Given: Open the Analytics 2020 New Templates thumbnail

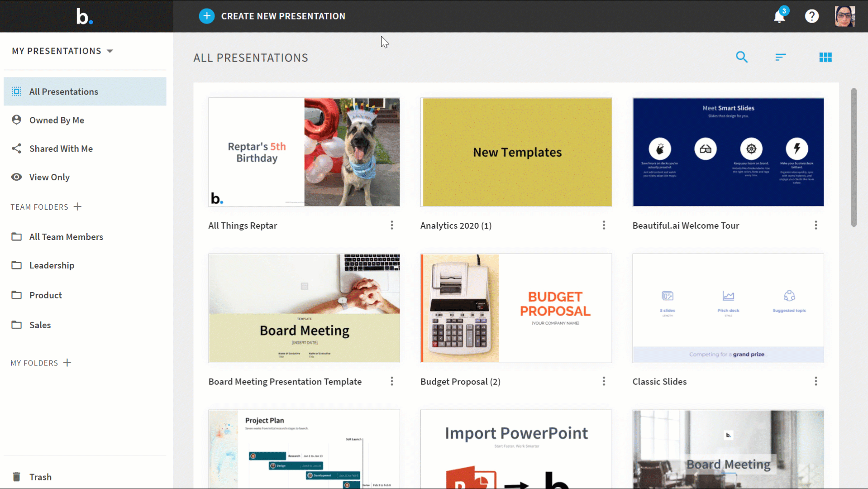Looking at the screenshot, I should tap(516, 152).
